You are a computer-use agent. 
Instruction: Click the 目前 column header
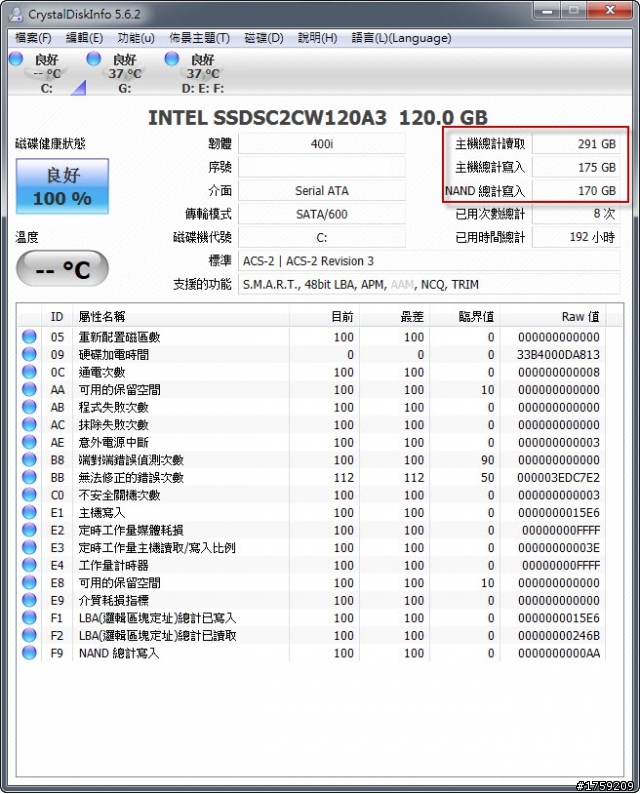pyautogui.click(x=324, y=317)
